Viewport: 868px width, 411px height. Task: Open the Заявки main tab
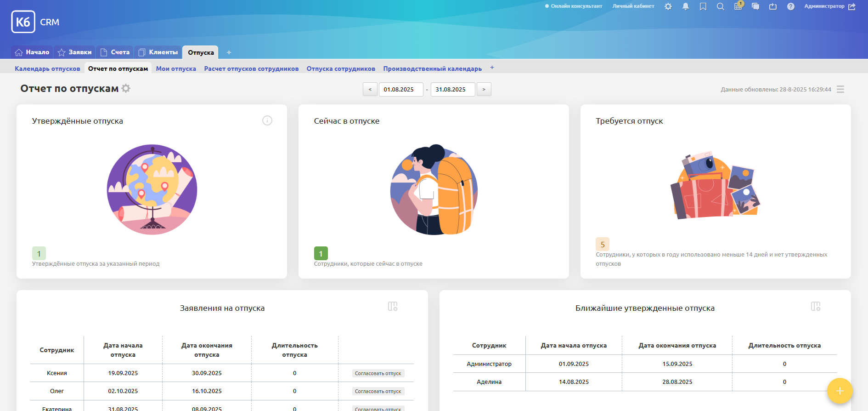[75, 52]
